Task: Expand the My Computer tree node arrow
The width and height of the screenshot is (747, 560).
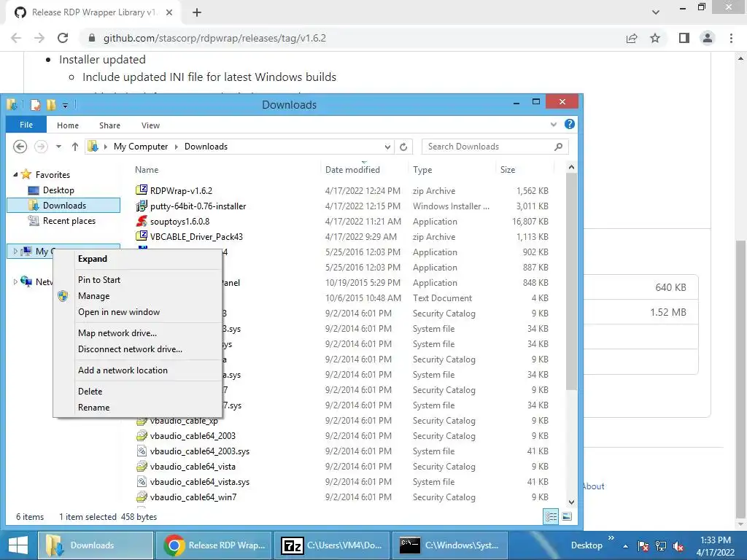Action: coord(15,251)
